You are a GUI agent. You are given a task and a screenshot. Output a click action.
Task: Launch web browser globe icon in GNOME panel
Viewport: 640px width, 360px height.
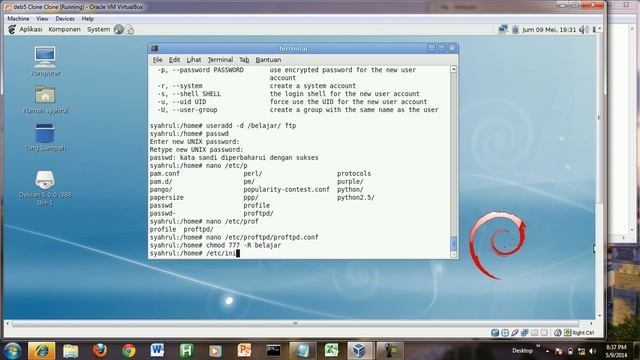(118, 29)
